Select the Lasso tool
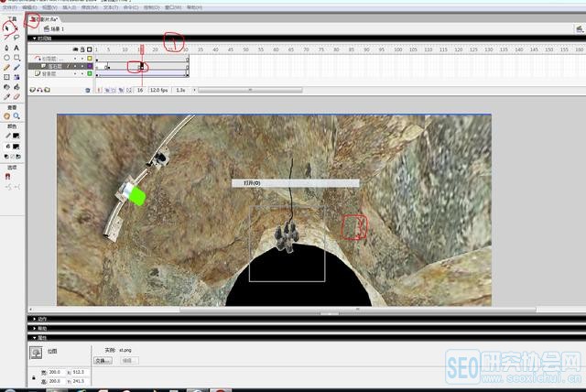The height and width of the screenshot is (392, 586). click(16, 38)
